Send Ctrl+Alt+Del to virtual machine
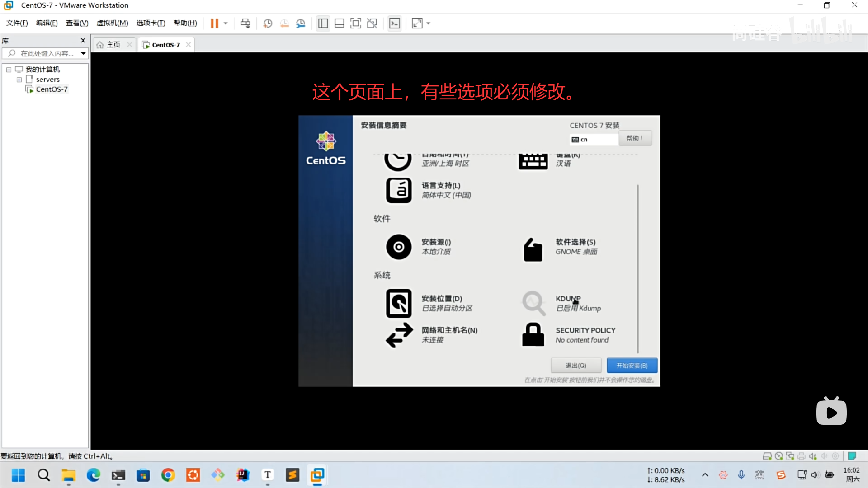 coord(245,23)
